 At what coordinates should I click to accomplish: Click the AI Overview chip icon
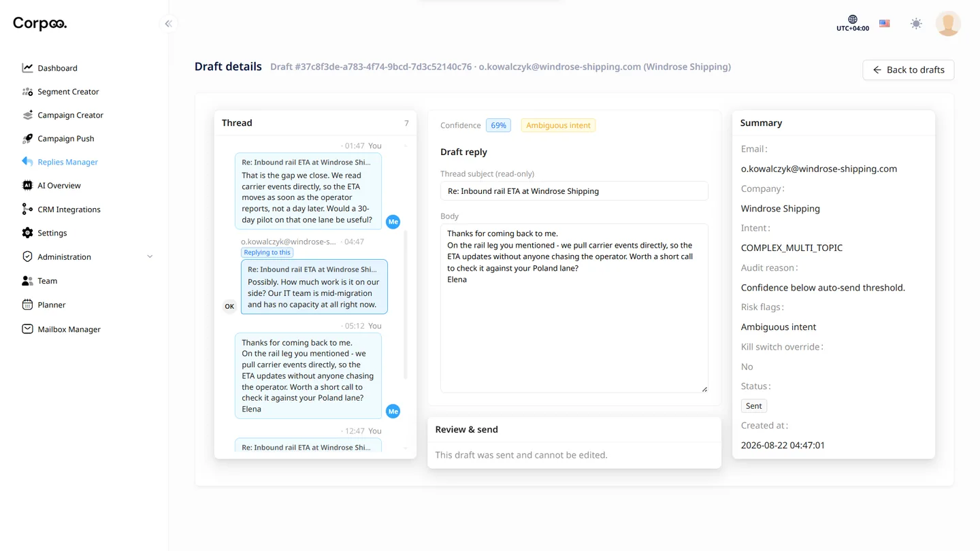[27, 185]
